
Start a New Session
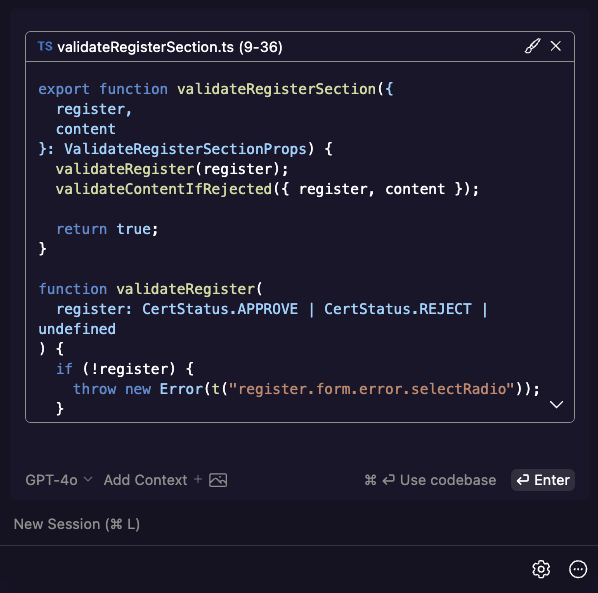tap(77, 524)
